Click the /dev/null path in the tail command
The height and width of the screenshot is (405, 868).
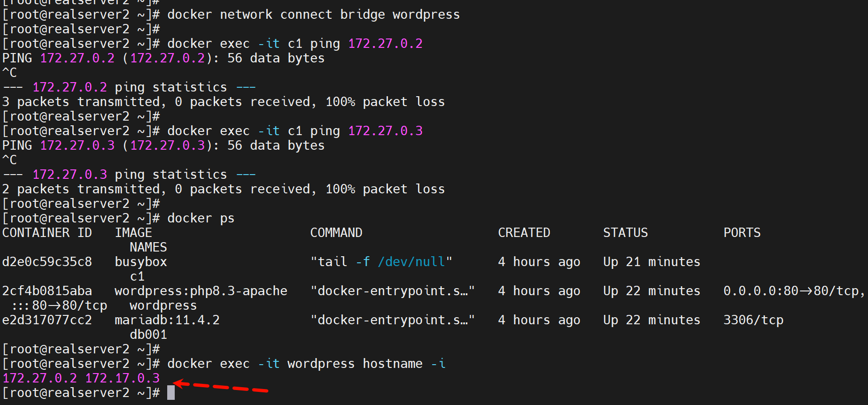[x=411, y=262]
